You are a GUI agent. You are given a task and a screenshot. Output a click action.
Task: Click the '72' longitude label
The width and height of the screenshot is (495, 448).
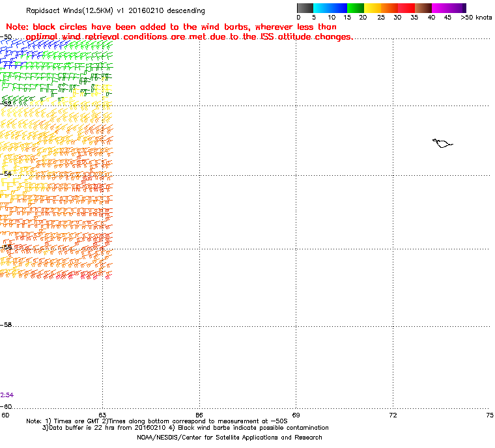(x=393, y=415)
